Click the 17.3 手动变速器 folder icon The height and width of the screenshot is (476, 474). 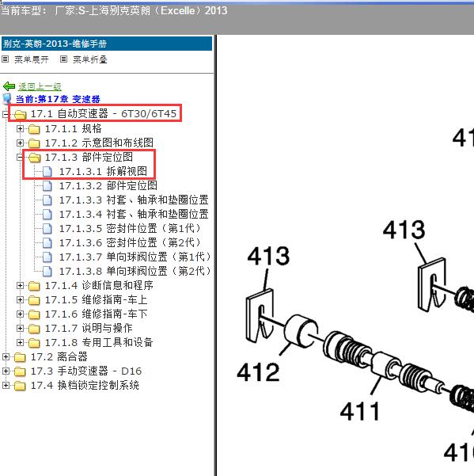tap(20, 371)
